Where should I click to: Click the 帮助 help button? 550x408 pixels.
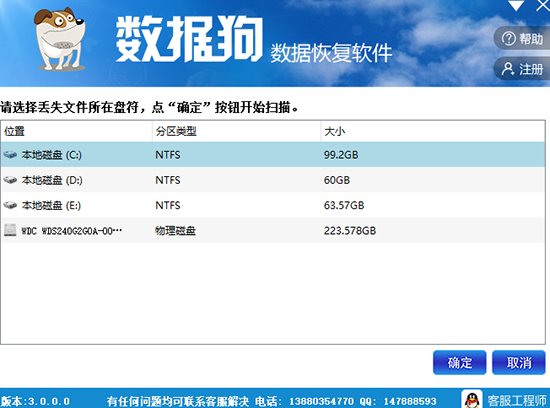tap(522, 38)
